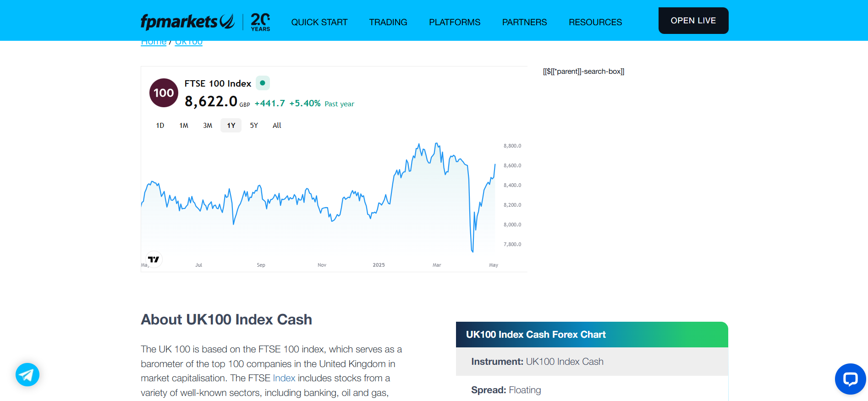868x401 pixels.
Task: Click the green market-open status dot
Action: (262, 83)
